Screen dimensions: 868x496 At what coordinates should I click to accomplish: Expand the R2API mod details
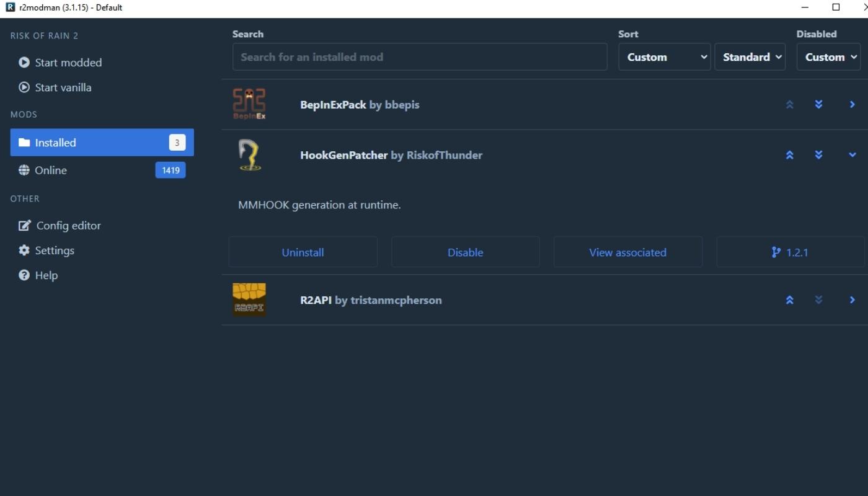(852, 300)
